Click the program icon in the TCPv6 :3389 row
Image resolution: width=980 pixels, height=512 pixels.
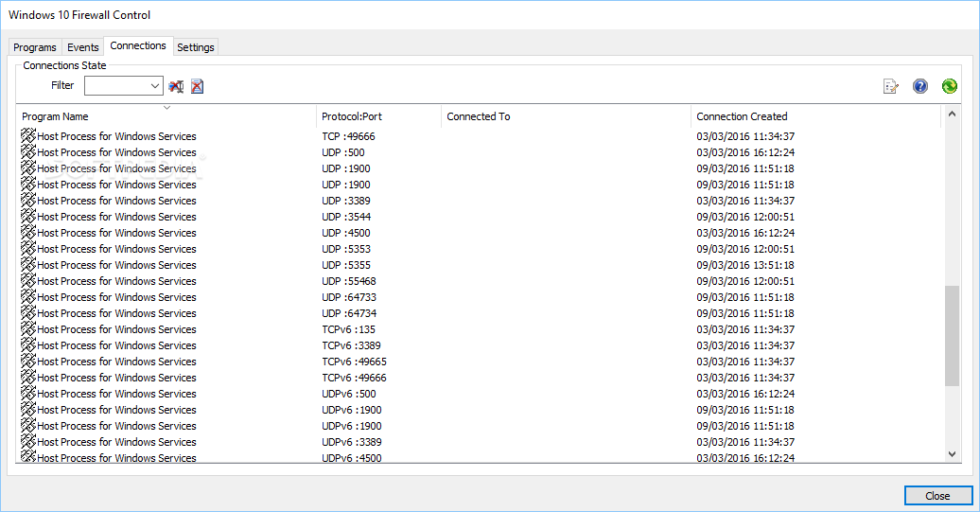[28, 345]
